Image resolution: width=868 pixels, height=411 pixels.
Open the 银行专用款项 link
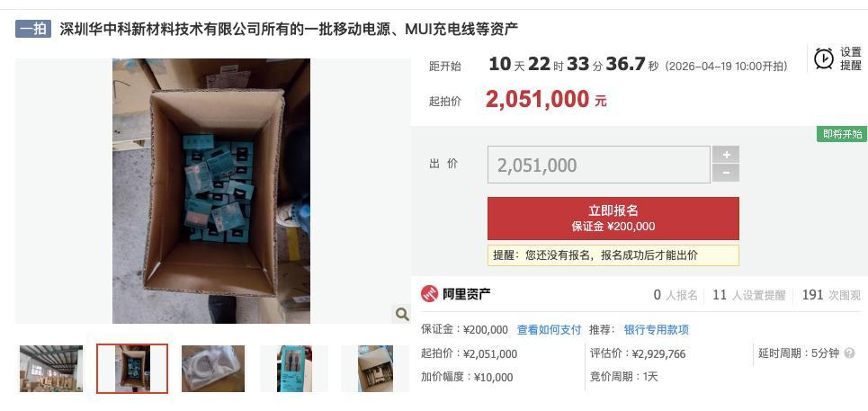[657, 330]
